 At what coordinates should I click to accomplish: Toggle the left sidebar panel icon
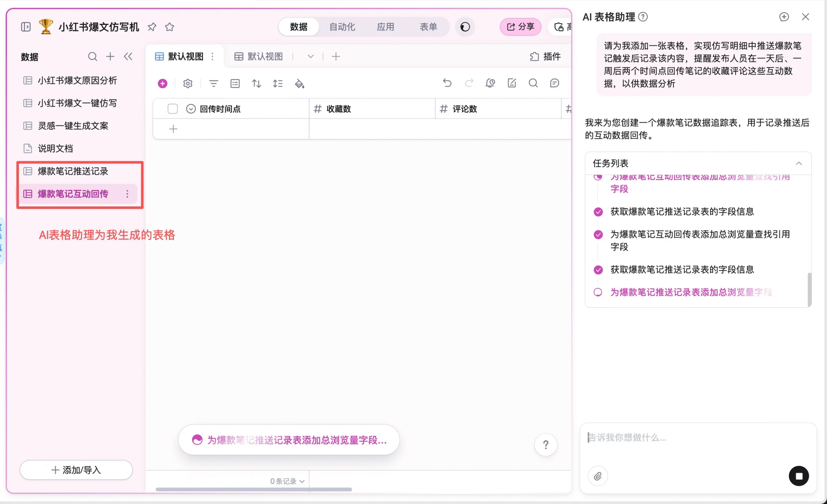[26, 27]
